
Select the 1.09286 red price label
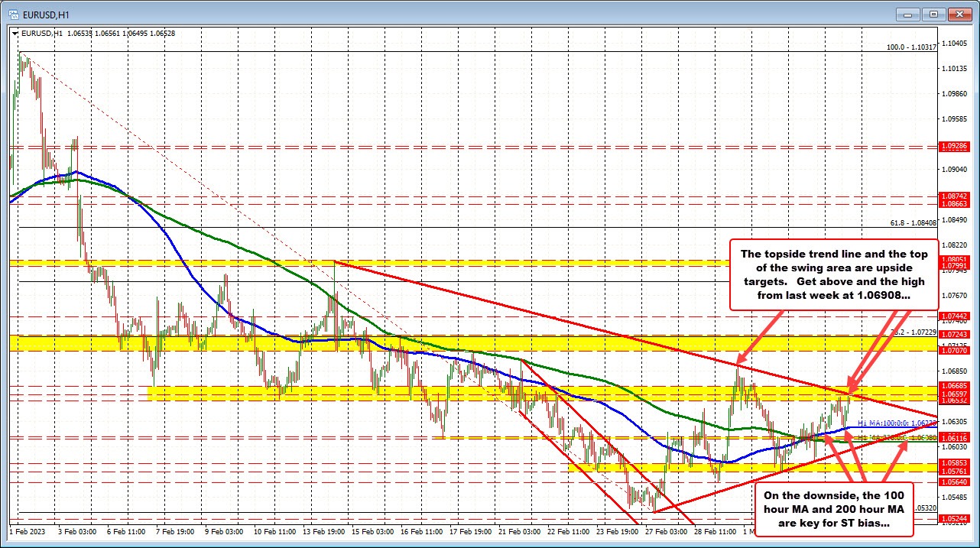point(955,146)
